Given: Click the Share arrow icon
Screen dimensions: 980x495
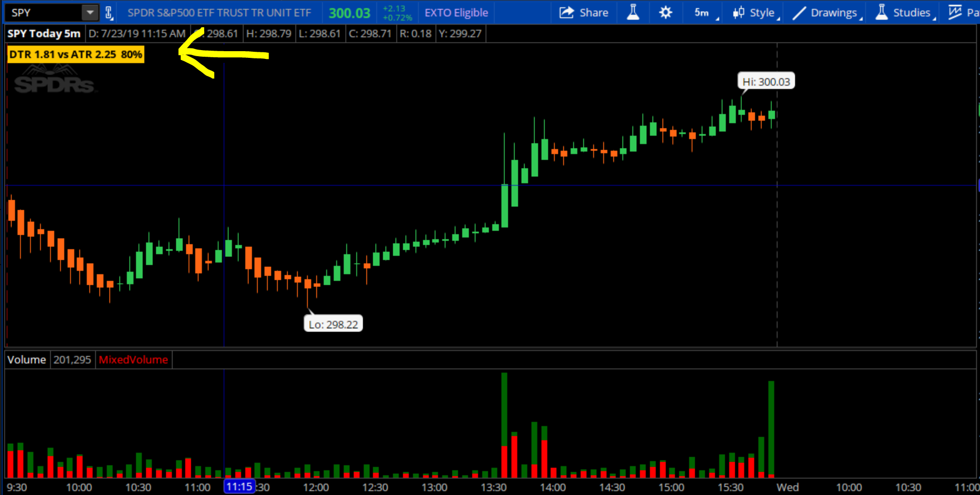Looking at the screenshot, I should (566, 12).
